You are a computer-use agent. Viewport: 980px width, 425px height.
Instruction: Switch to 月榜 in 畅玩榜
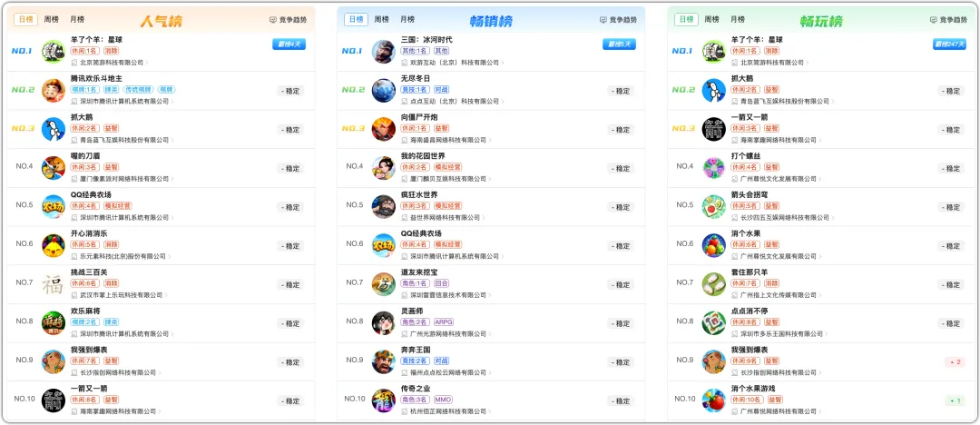click(x=738, y=19)
